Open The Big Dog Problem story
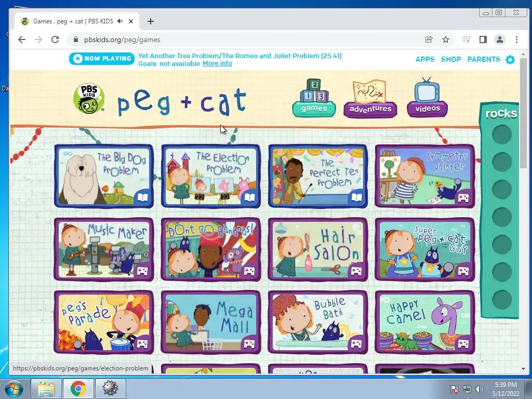The image size is (532, 399). point(104,176)
